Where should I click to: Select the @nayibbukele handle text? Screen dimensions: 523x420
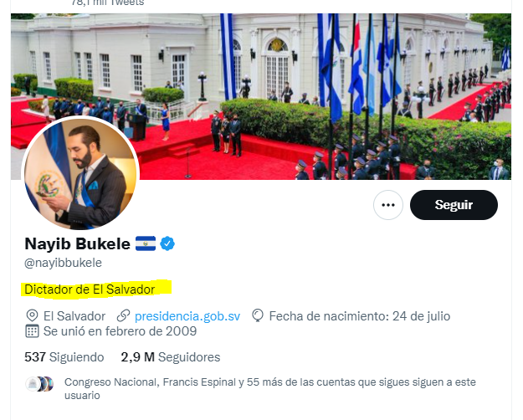coord(63,263)
